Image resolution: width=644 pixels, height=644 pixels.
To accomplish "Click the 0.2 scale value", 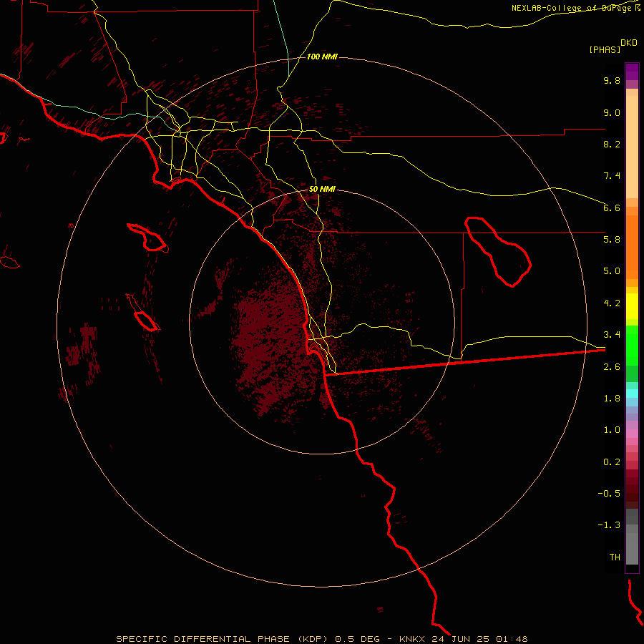I will 612,462.
